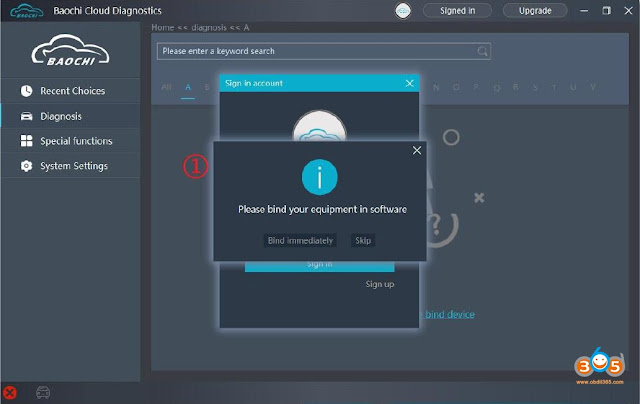Viewport: 640px width, 404px height.
Task: Click diagnosis in the breadcrumb
Action: (x=209, y=27)
